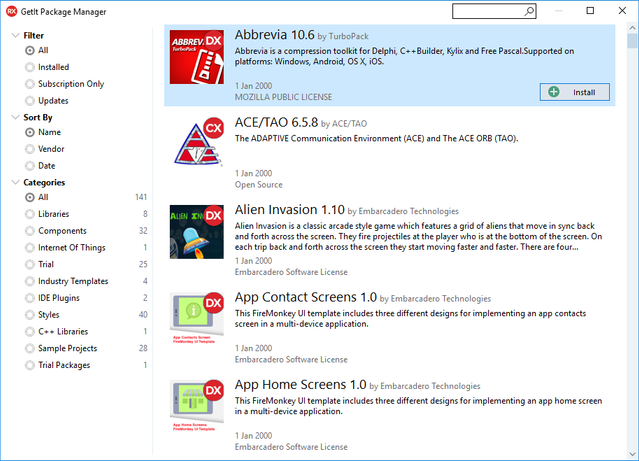This screenshot has height=461, width=639.
Task: Click the scrollbar down arrow
Action: pos(632,454)
